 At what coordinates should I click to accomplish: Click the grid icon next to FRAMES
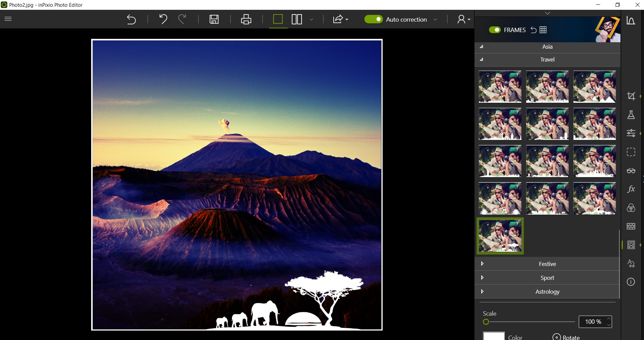[x=543, y=30]
